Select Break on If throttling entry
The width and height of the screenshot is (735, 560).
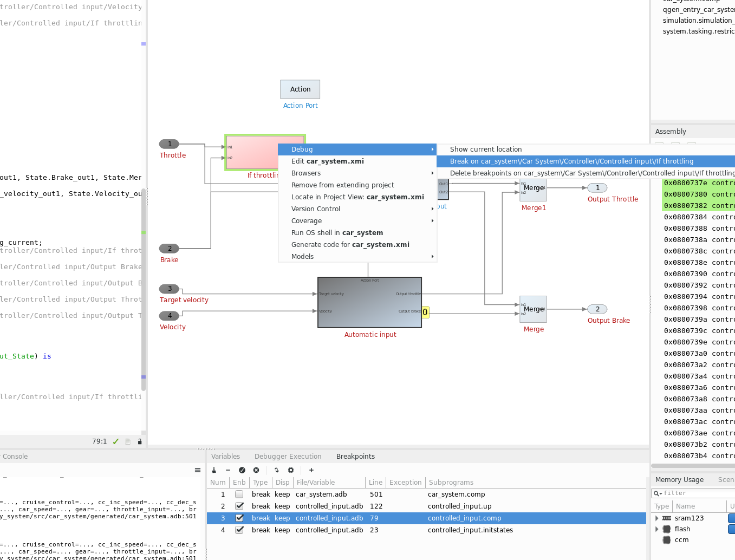point(586,161)
